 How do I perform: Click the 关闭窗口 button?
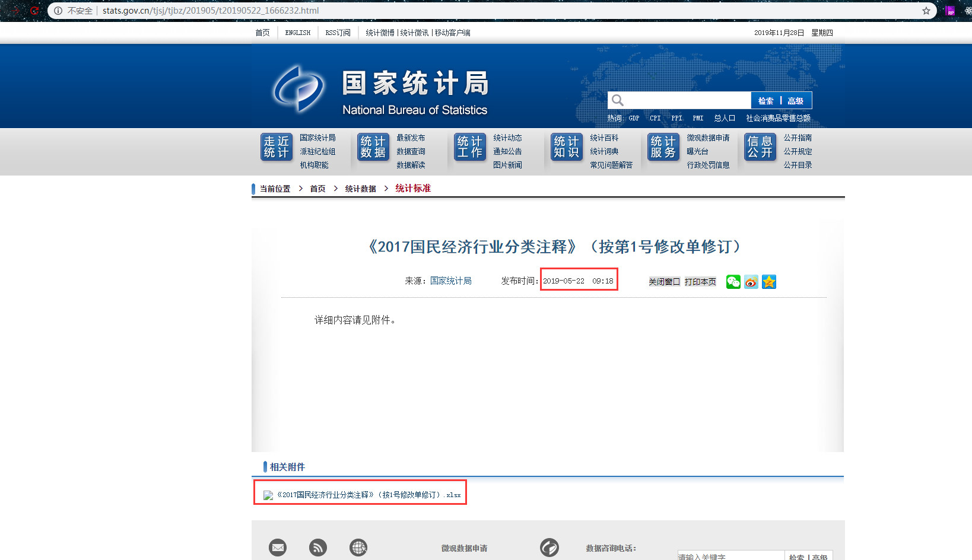click(x=664, y=282)
